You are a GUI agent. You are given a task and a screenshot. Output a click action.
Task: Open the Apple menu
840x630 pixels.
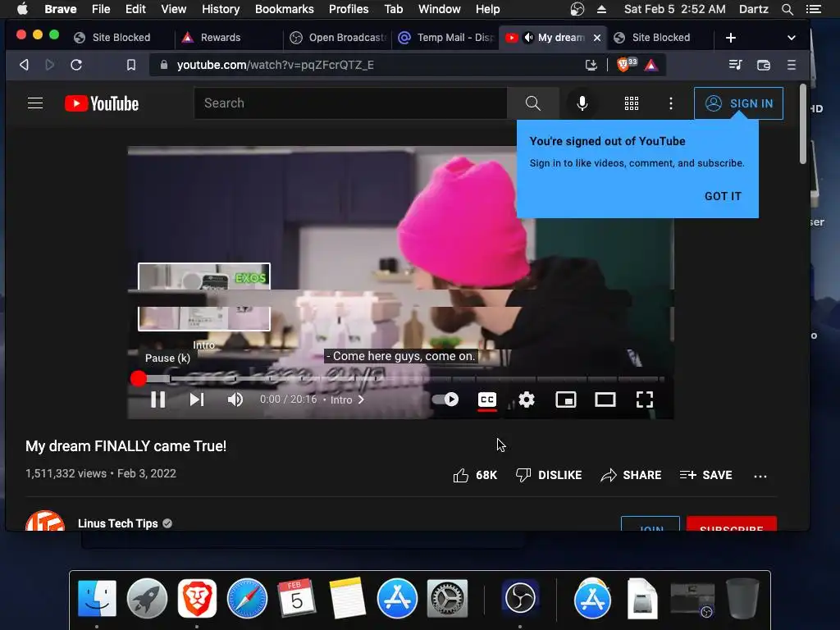pos(22,9)
